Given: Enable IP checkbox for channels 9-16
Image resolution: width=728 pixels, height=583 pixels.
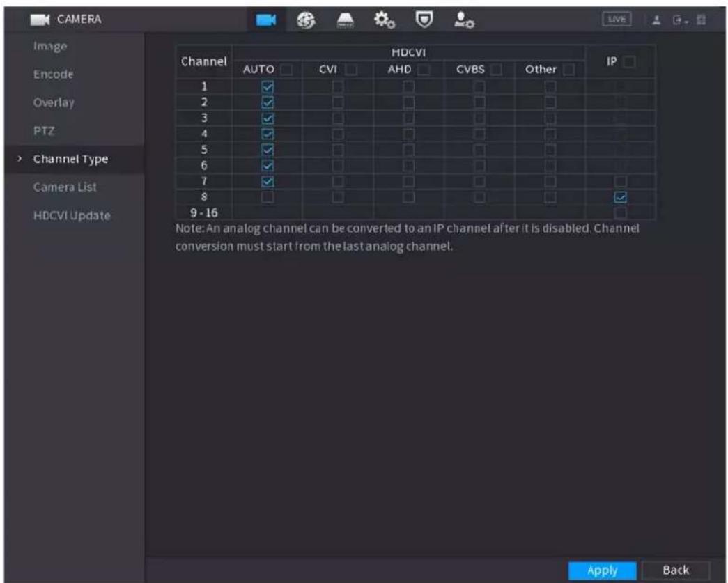Looking at the screenshot, I should 620,213.
